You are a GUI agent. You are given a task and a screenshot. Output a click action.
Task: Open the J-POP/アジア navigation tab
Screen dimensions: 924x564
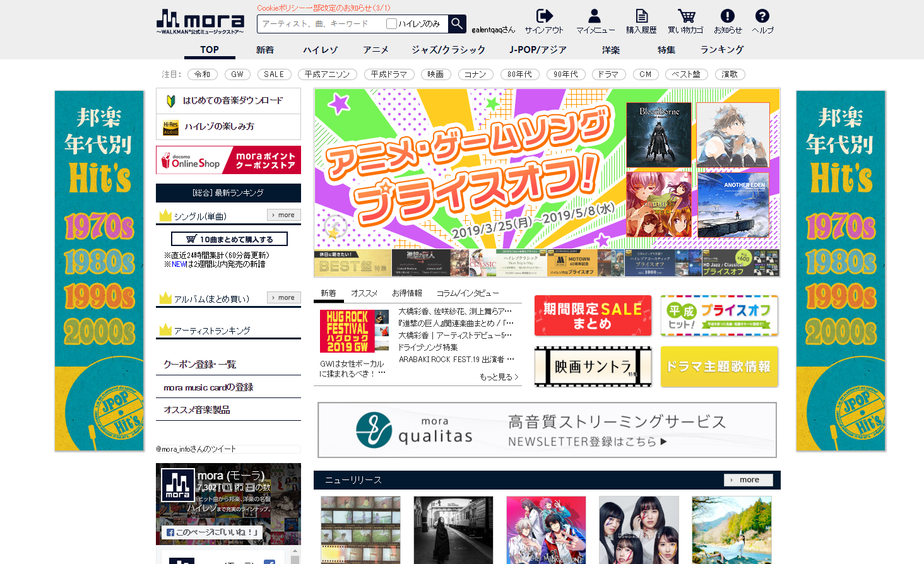[x=538, y=50]
